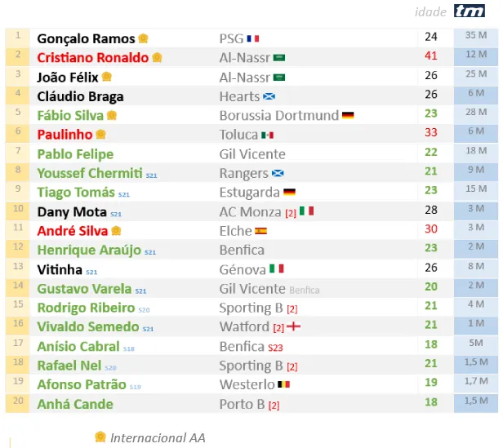This screenshot has height=448, width=503.
Task: Click the international badge next to Gonçalo Ramos
Action: click(x=143, y=38)
